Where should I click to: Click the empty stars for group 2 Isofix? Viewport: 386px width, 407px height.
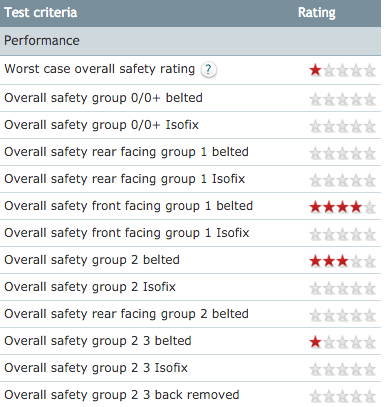(x=343, y=288)
